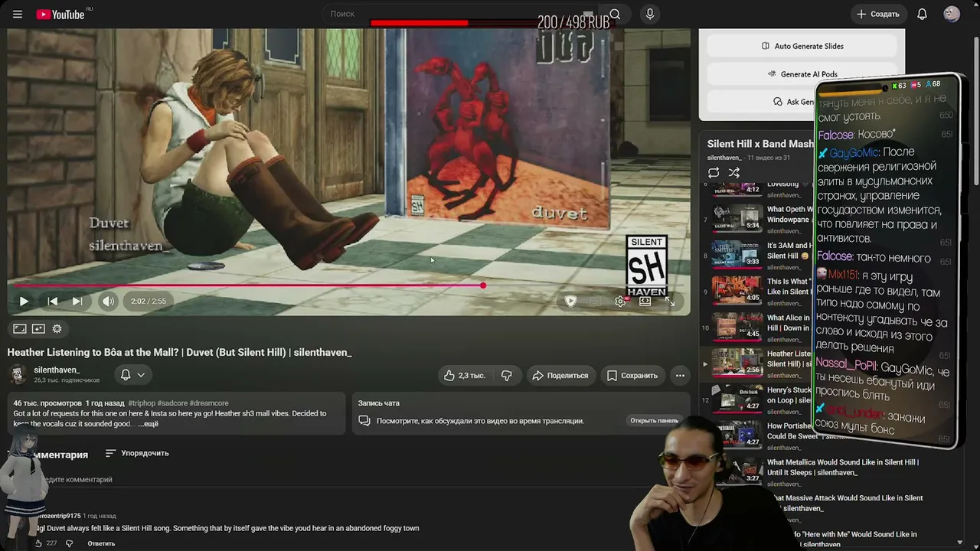Open the YouTube guide hamburger menu
Screen dimensions: 980x551
(18, 14)
